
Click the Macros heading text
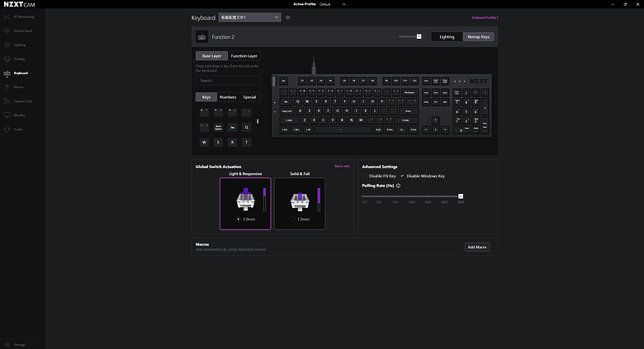click(202, 244)
